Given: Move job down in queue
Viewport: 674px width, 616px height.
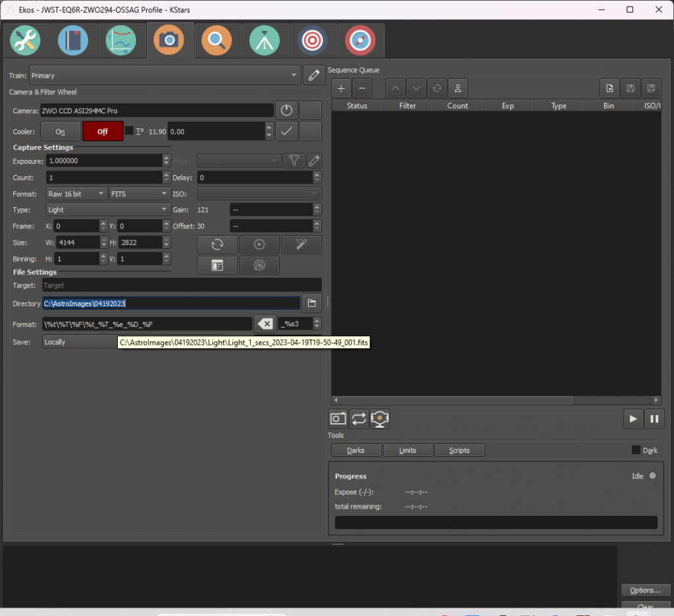Looking at the screenshot, I should [x=416, y=89].
